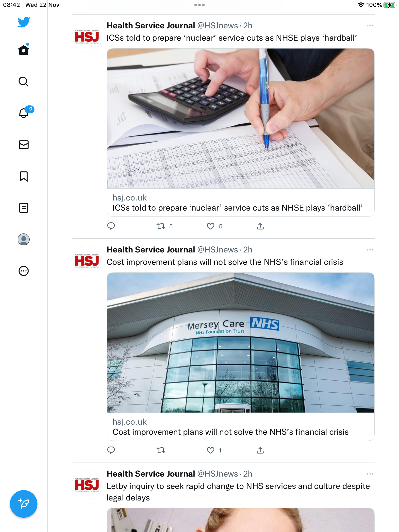Open Lists icon in the sidebar

[24, 208]
